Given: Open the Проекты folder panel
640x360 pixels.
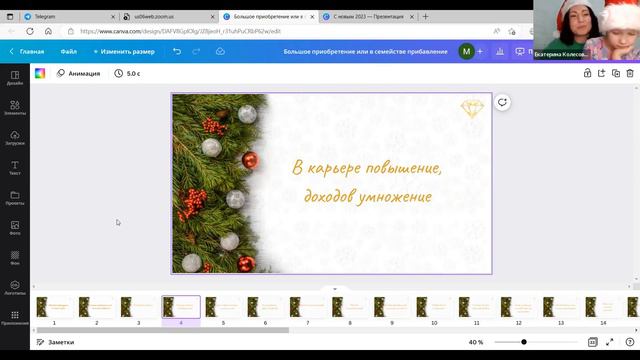Looking at the screenshot, I should [15, 198].
